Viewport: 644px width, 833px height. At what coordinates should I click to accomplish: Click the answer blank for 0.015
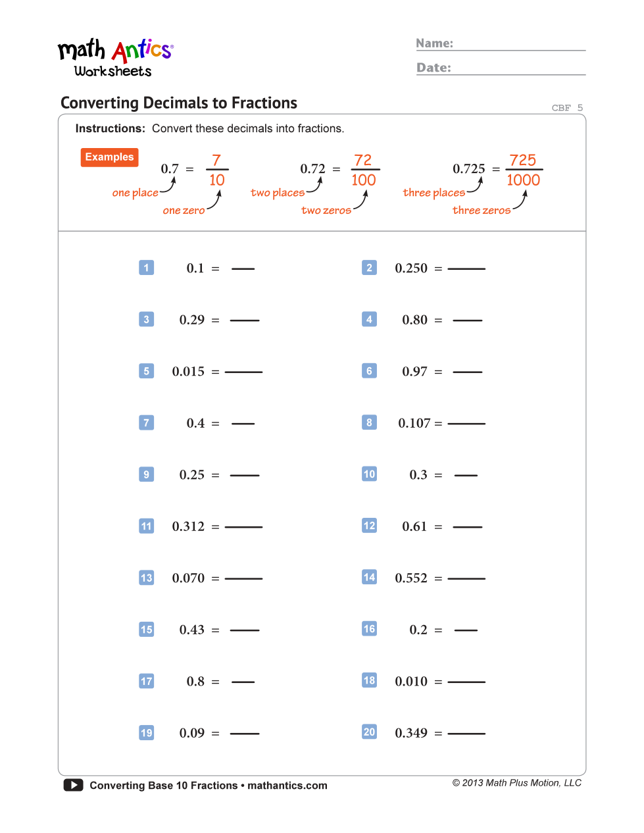pyautogui.click(x=243, y=372)
